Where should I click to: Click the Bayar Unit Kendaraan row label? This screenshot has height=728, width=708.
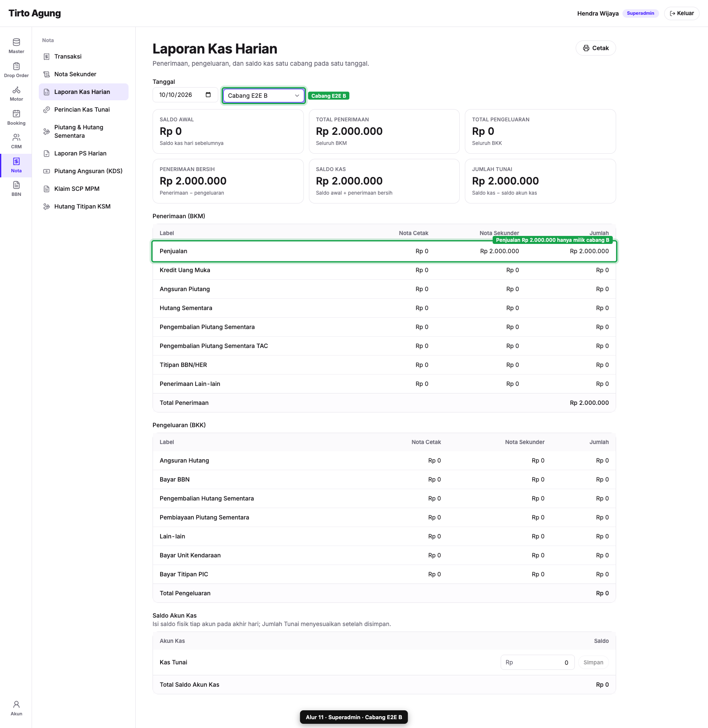tap(190, 555)
